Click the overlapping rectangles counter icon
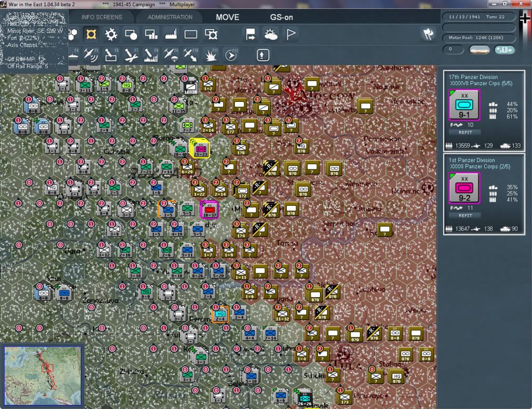Viewport: 532px width, 409px height. click(x=211, y=34)
